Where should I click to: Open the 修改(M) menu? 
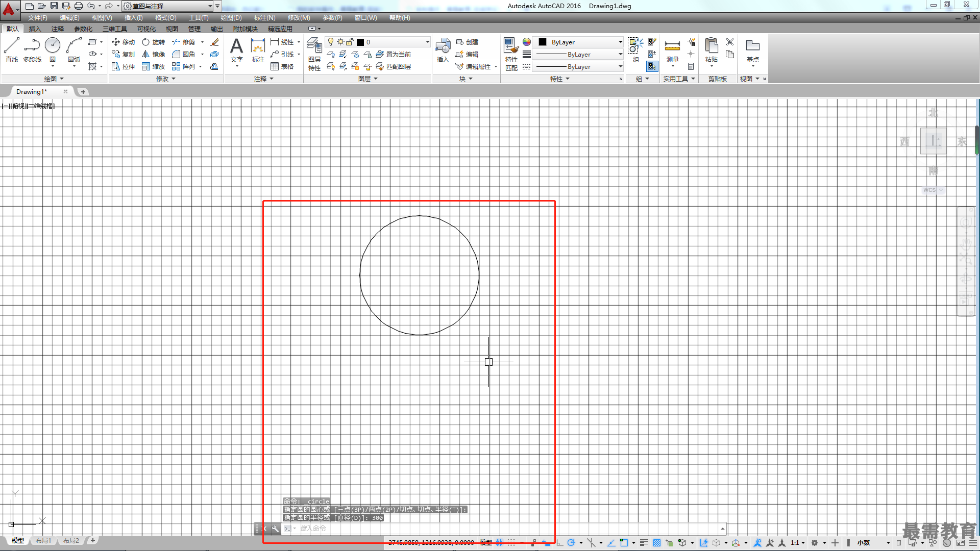(299, 18)
